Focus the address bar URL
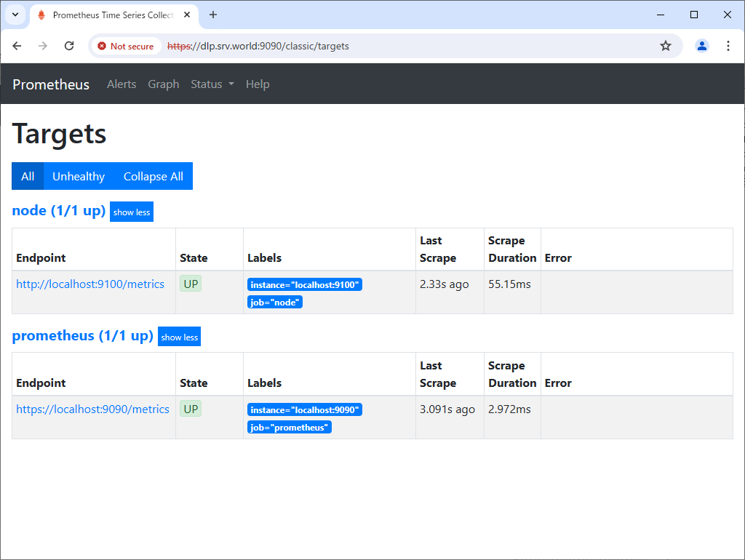Image resolution: width=745 pixels, height=560 pixels. 258,46
